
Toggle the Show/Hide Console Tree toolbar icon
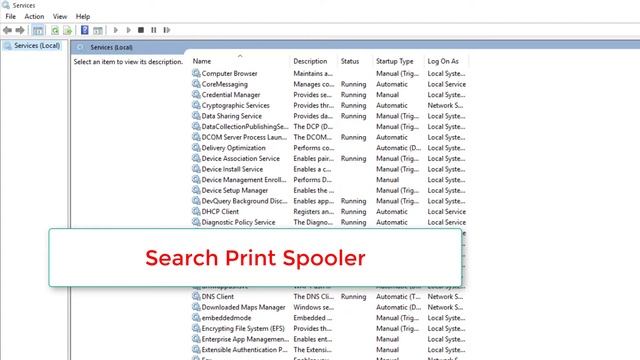38,30
